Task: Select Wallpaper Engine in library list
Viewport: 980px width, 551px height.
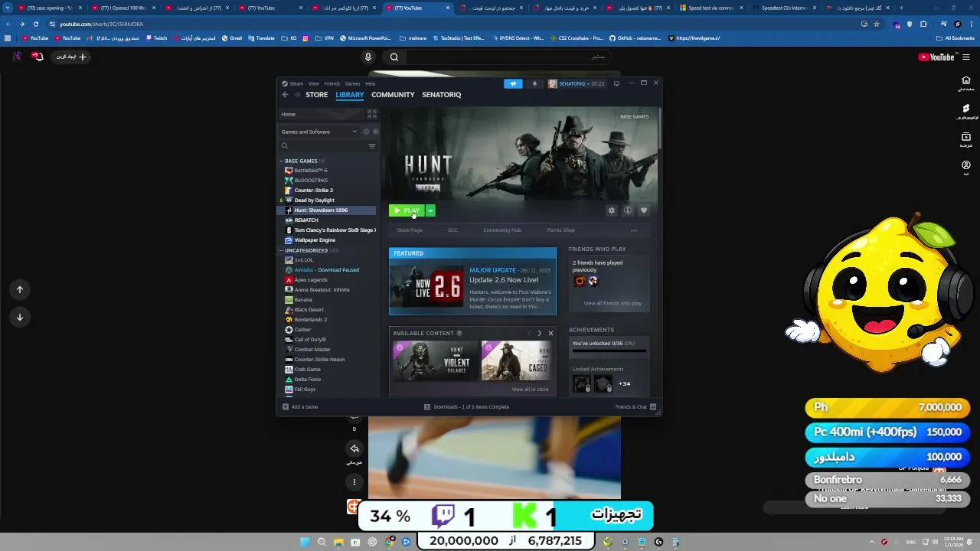Action: pyautogui.click(x=315, y=240)
